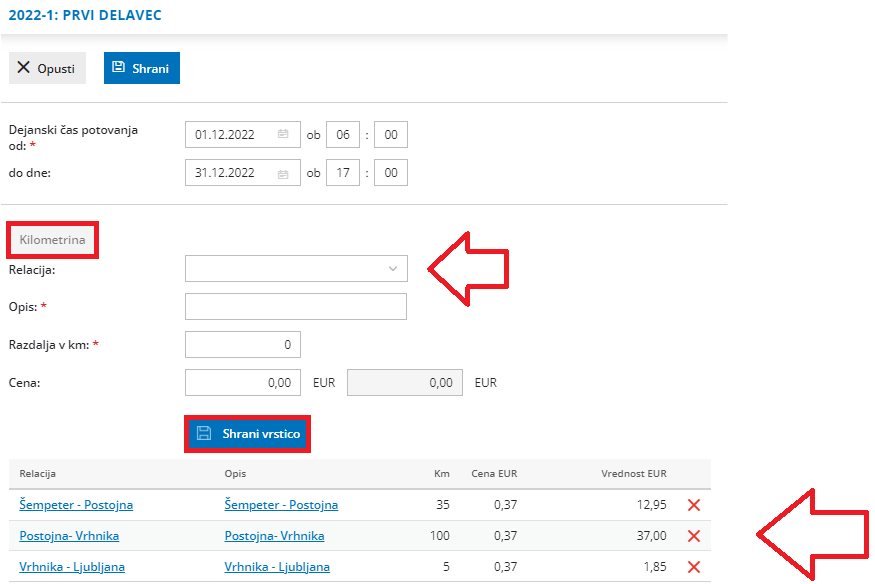Select the 100 km cell
Viewport: 875px width, 584px height.
tap(440, 536)
